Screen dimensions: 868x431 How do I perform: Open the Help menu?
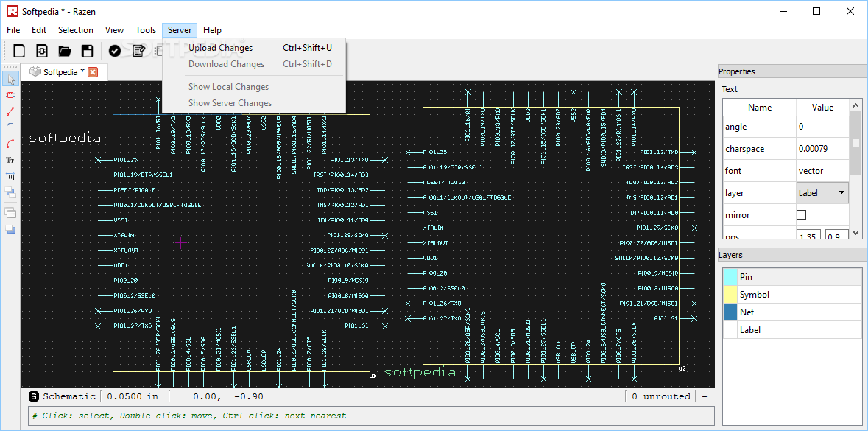point(212,30)
